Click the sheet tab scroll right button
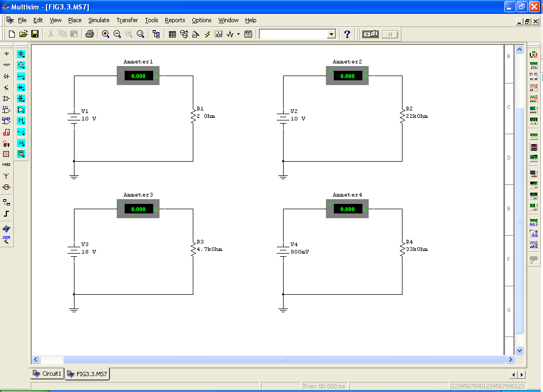The image size is (543, 392). coord(522,374)
